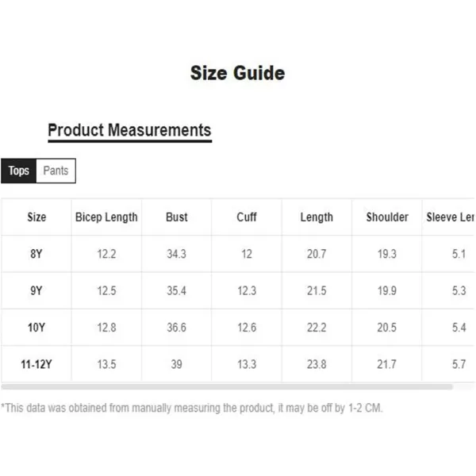Click the 20.5 shoulder value for 10Y
This screenshot has height=476, width=476.
(x=387, y=327)
